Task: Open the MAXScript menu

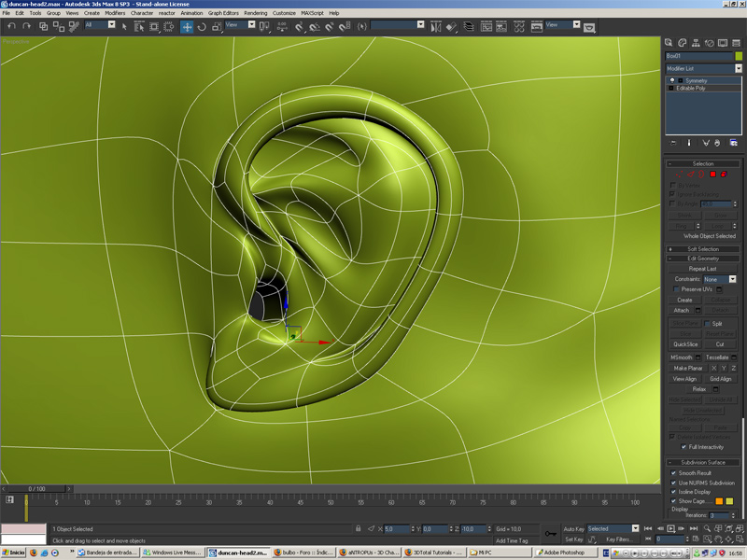Action: (x=313, y=13)
